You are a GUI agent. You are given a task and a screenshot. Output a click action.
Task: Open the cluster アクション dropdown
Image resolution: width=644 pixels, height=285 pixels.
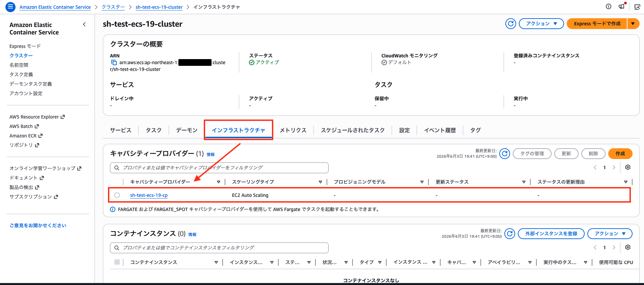(541, 24)
